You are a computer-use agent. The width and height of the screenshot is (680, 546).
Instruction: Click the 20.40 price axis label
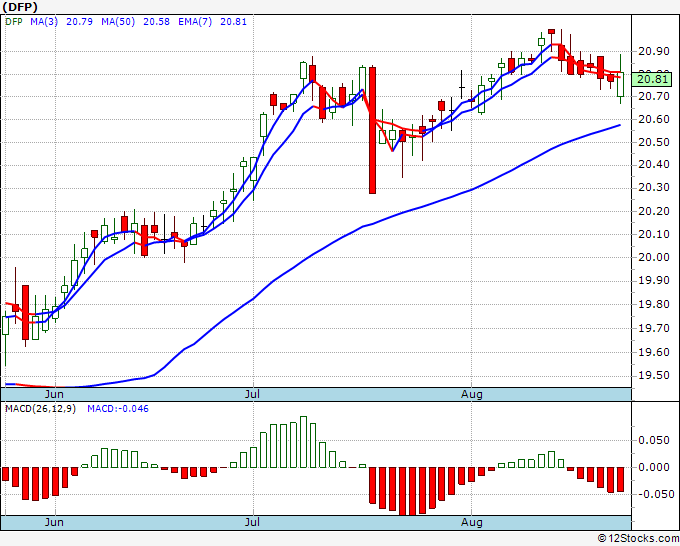pos(654,164)
